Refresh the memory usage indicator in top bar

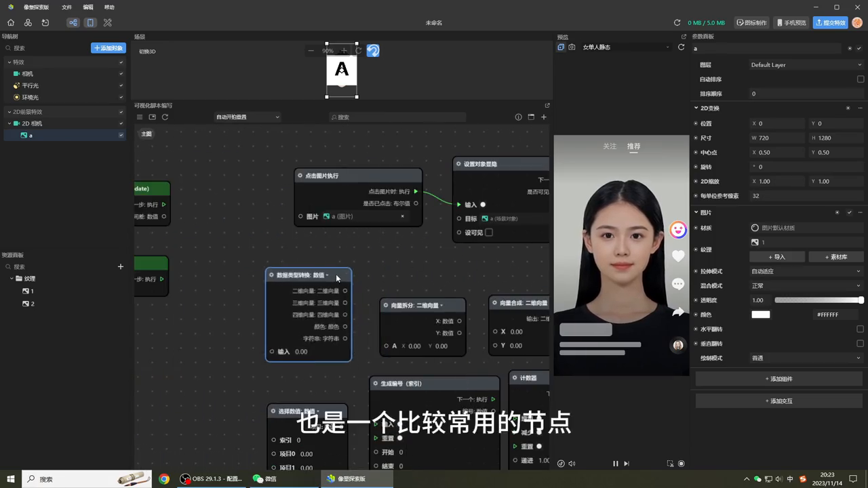tap(677, 22)
